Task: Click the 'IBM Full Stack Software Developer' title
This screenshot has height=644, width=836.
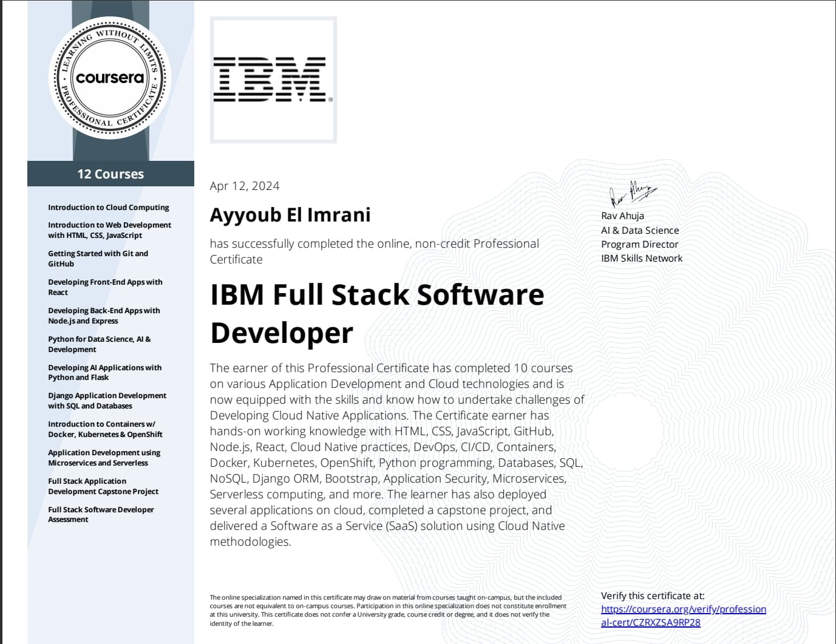Action: click(x=376, y=313)
